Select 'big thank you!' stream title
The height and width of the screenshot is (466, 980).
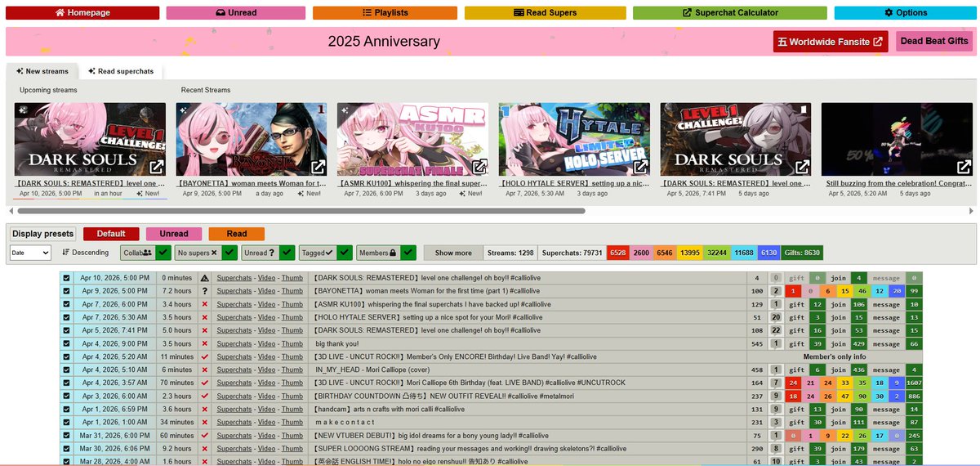pyautogui.click(x=336, y=343)
